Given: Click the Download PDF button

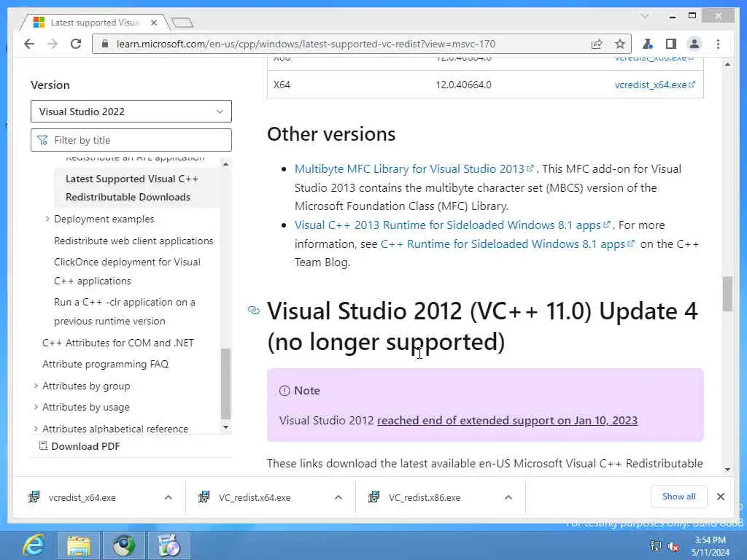Looking at the screenshot, I should 79,446.
